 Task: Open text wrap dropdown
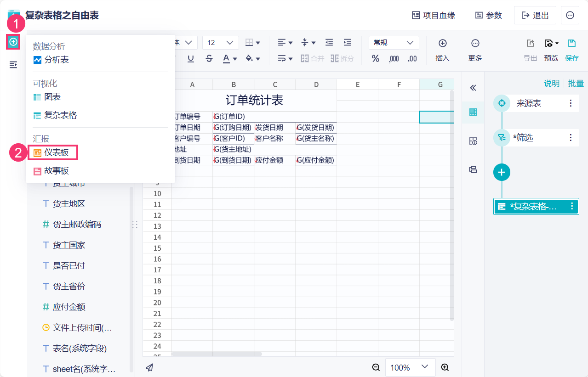(285, 58)
